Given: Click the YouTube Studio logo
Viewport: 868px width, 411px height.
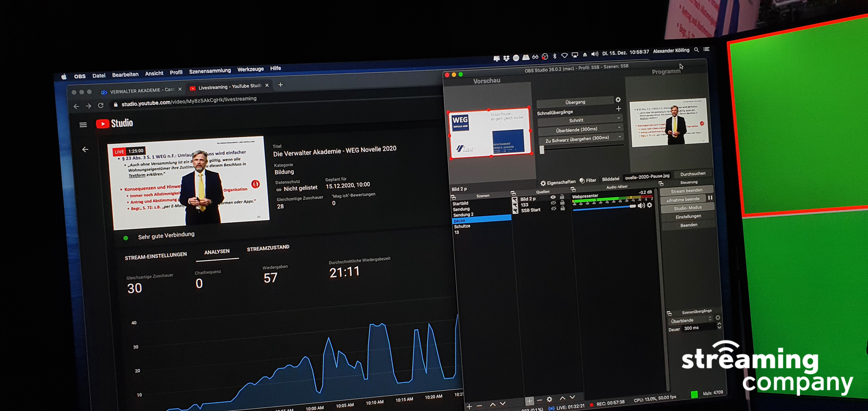Looking at the screenshot, I should [x=114, y=123].
